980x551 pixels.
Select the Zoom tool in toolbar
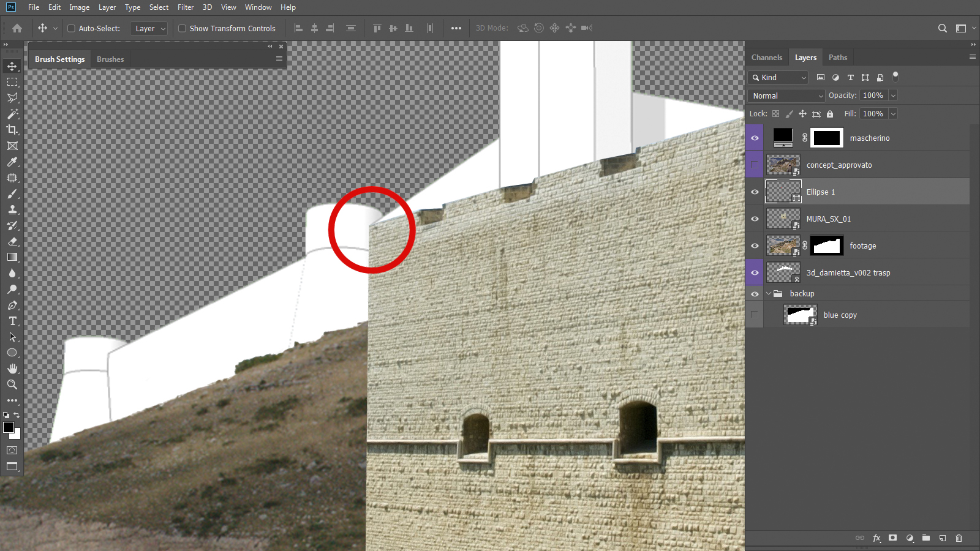click(x=12, y=384)
